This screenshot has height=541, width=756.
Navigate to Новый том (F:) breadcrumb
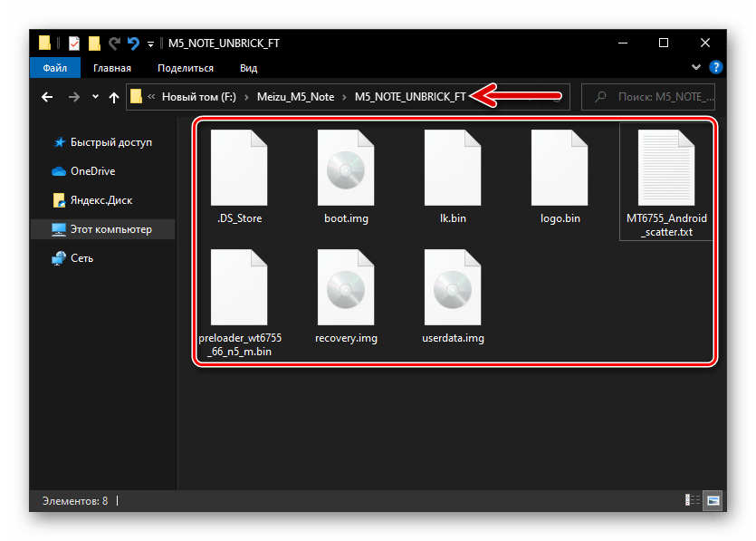(198, 97)
